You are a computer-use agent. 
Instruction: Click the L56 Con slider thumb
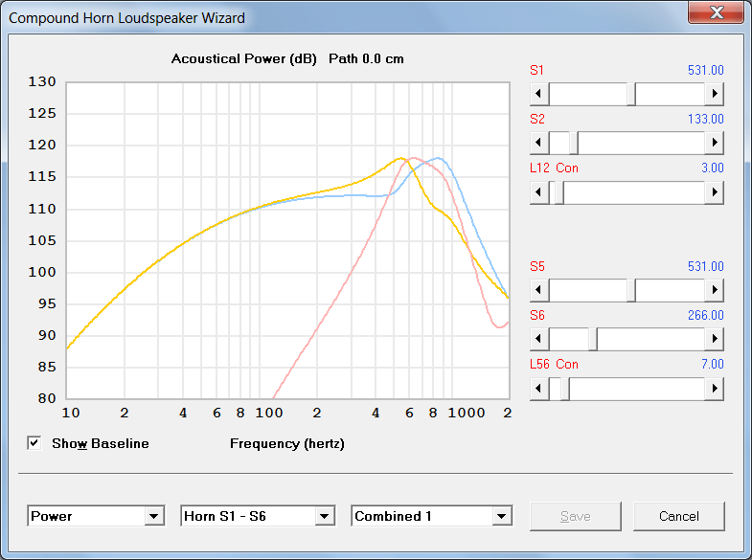pyautogui.click(x=565, y=389)
